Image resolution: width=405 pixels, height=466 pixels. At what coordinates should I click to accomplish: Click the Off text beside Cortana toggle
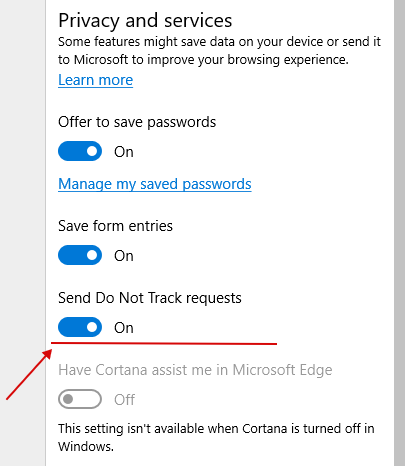(124, 400)
